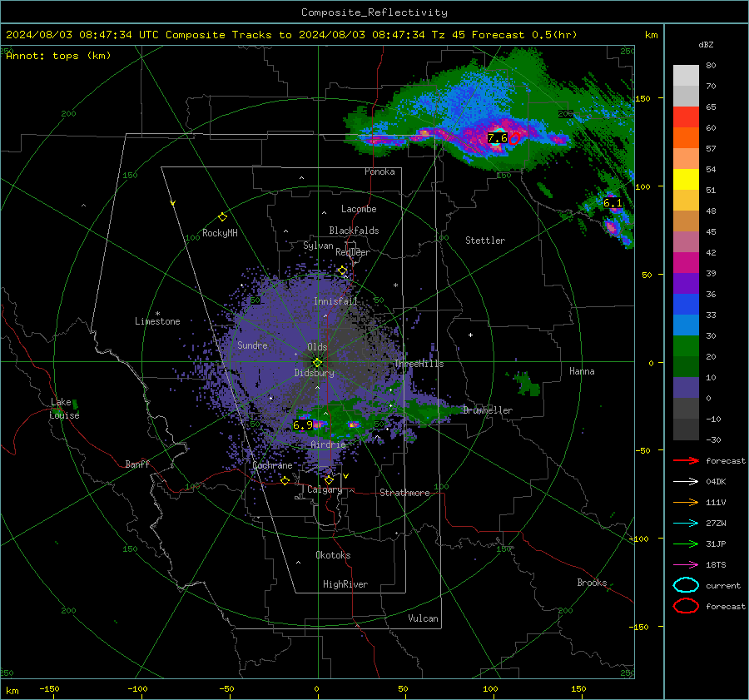The width and height of the screenshot is (749, 700).
Task: Click the yellow diamond marker above Calgary
Action: click(x=329, y=479)
